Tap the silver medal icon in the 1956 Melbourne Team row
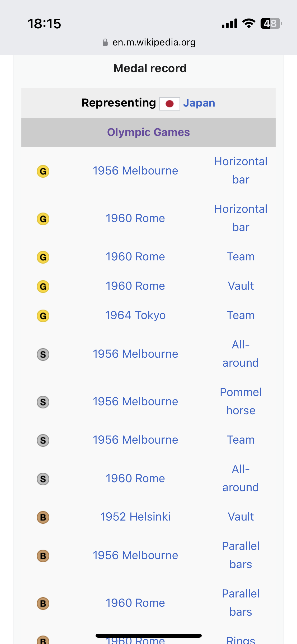 point(43,440)
